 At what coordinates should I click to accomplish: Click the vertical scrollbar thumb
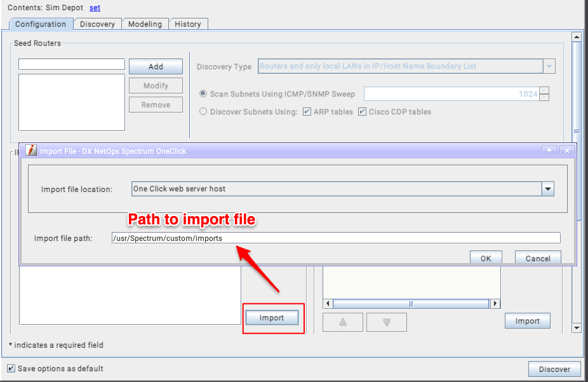(577, 132)
